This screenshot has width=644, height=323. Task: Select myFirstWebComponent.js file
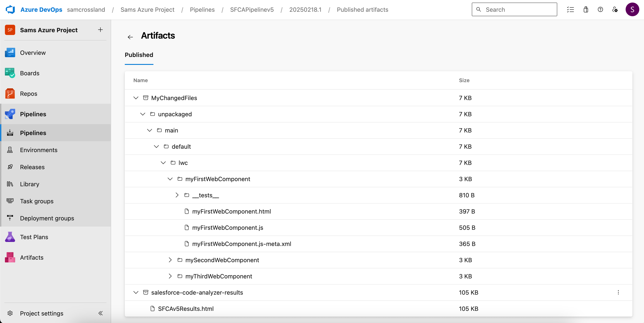(228, 228)
